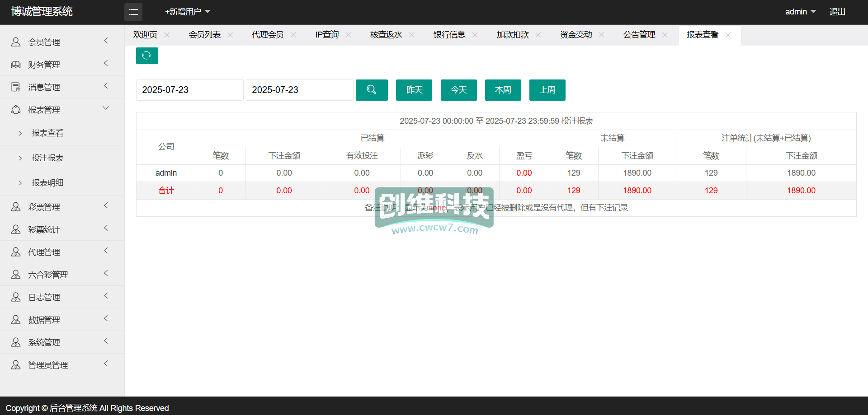Click the magnifier search button
Image resolution: width=868 pixels, height=415 pixels.
[372, 90]
